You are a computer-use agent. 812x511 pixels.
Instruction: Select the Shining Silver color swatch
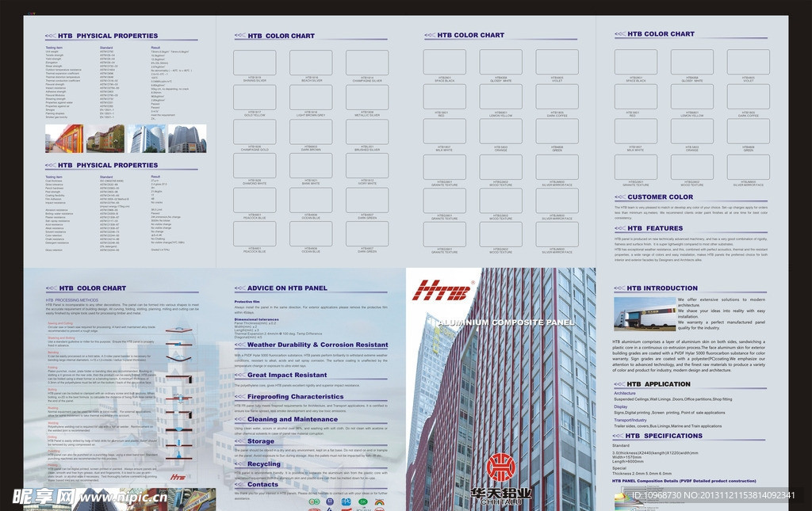pos(255,63)
